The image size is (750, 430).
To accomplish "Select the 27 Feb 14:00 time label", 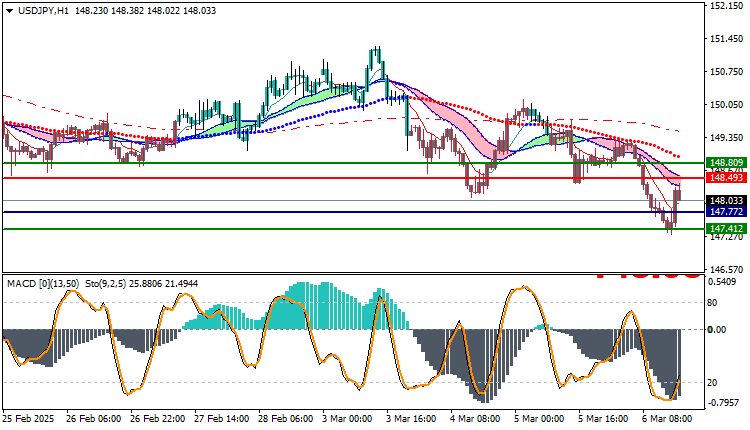I will (221, 419).
